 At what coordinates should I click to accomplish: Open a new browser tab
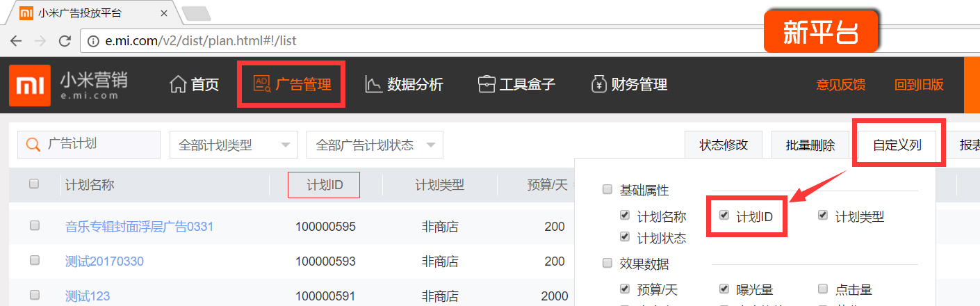196,13
